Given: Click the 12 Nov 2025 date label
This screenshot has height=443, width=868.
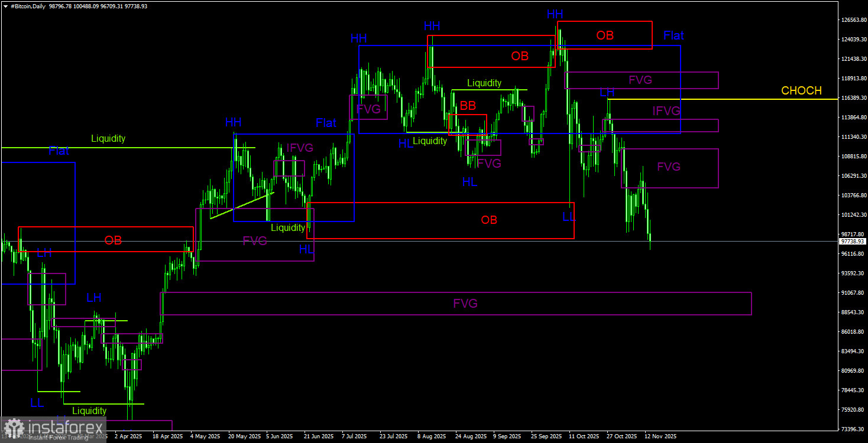Looking at the screenshot, I should point(660,437).
